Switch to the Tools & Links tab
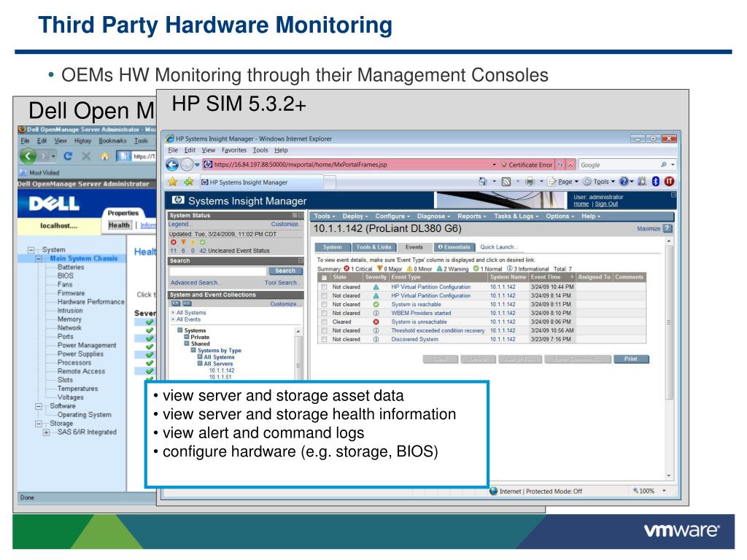The width and height of the screenshot is (747, 560). (373, 247)
